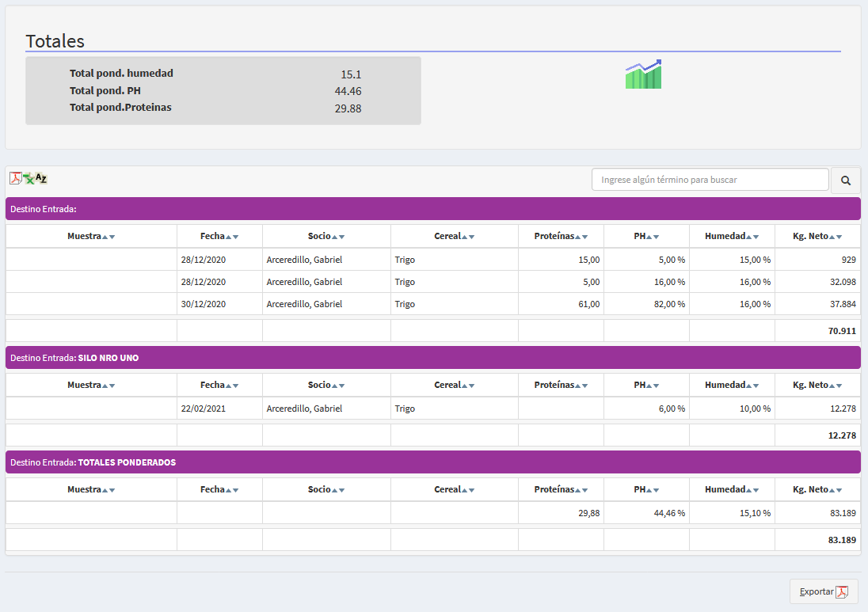Sort first table by Socio column
The width and height of the screenshot is (868, 612).
click(x=326, y=236)
